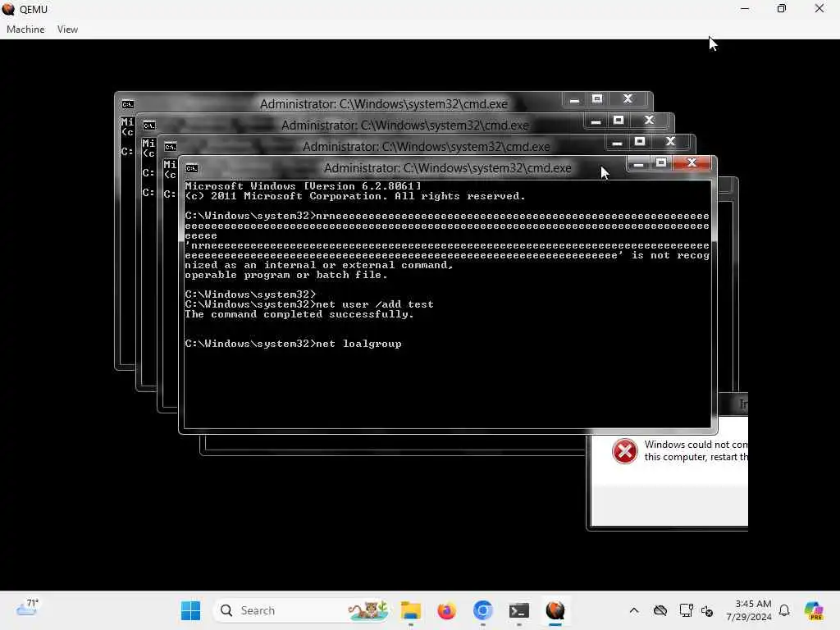Click the QEMU app icon in title bar

tap(8, 9)
